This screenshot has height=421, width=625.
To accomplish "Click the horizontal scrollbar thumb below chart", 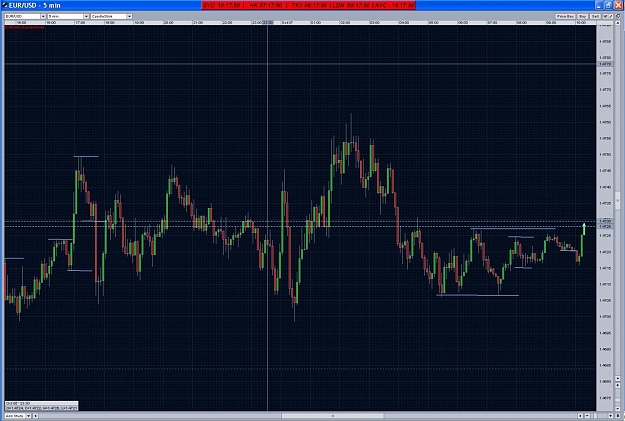I will click(332, 416).
